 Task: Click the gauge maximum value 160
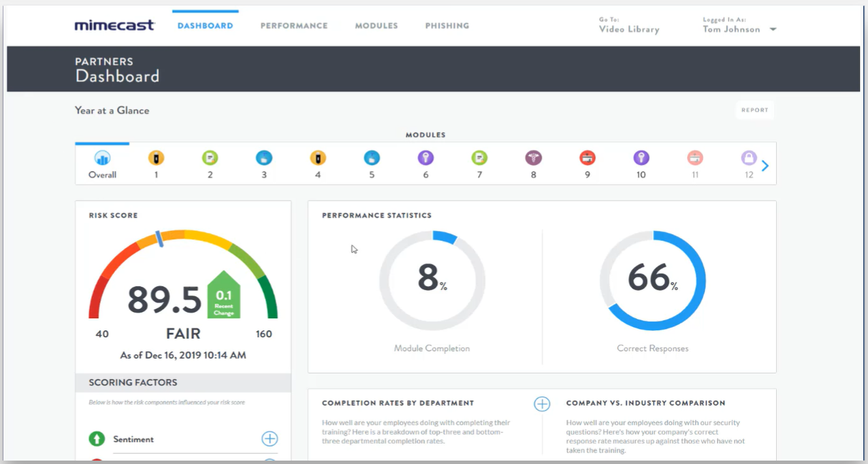(x=263, y=334)
